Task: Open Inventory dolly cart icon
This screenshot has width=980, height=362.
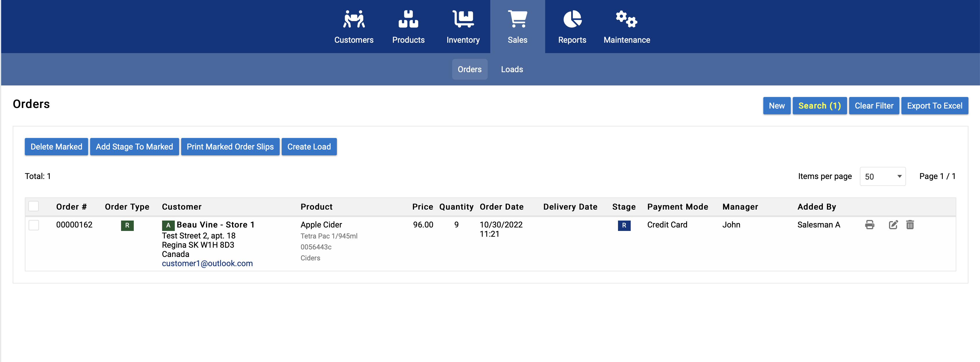Action: tap(463, 19)
